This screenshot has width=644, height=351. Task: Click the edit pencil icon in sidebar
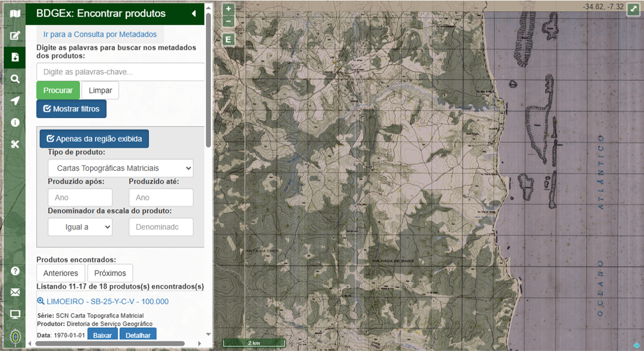[15, 36]
